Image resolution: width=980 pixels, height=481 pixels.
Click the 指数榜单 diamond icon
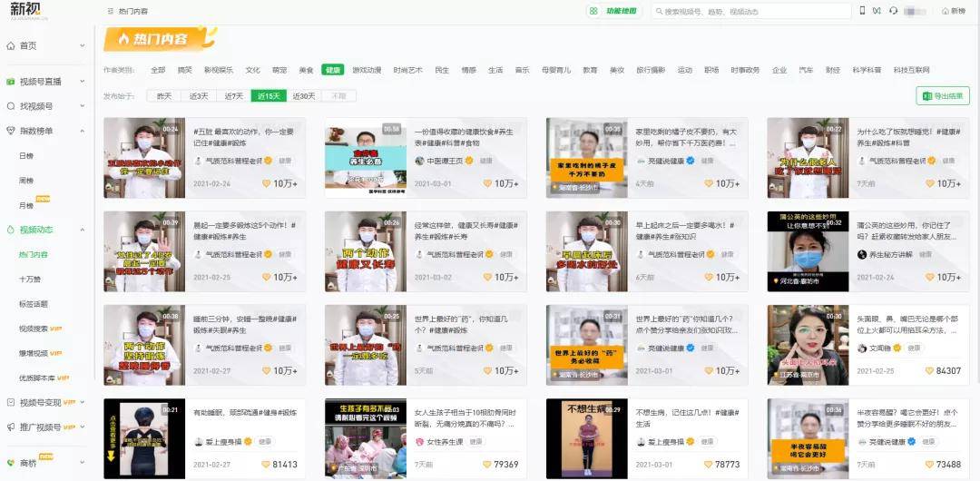click(x=10, y=131)
